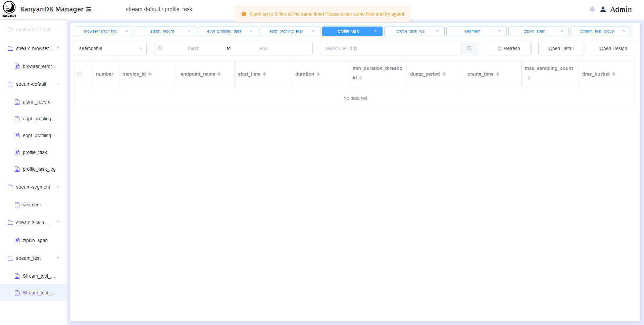Click the end date input
644x325 pixels.
point(264,48)
